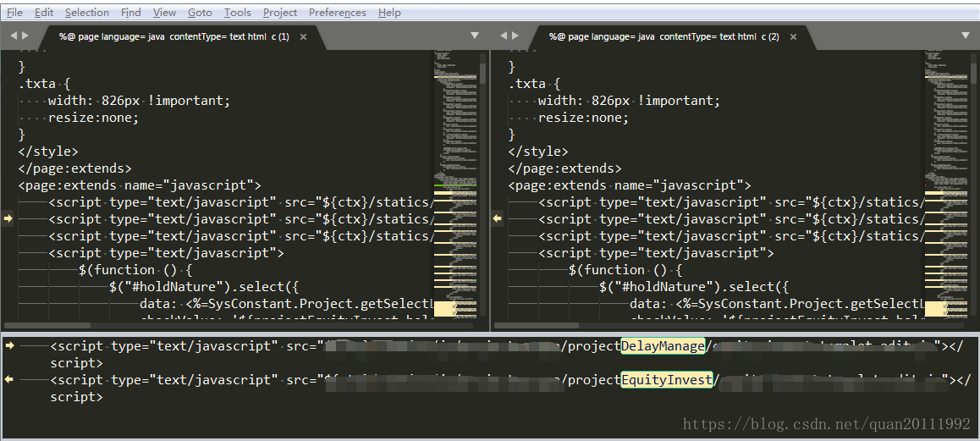Screen dimensions: 980x441
Task: Open the Tools menu
Action: click(238, 13)
